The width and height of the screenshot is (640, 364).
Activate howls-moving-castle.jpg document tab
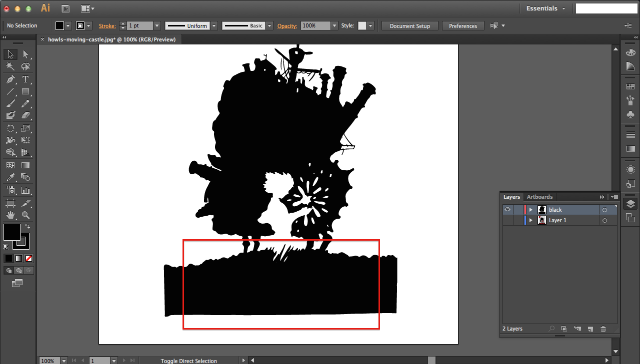[x=111, y=39]
